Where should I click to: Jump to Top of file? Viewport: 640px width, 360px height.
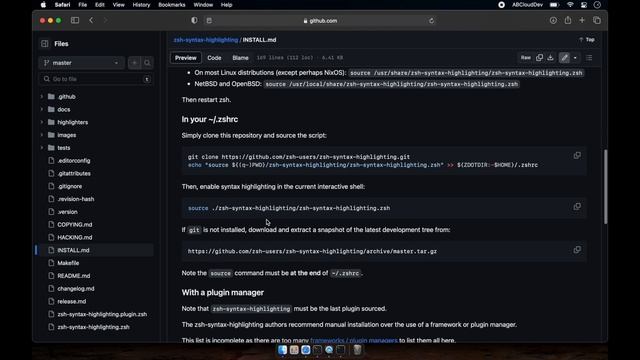[x=587, y=40]
